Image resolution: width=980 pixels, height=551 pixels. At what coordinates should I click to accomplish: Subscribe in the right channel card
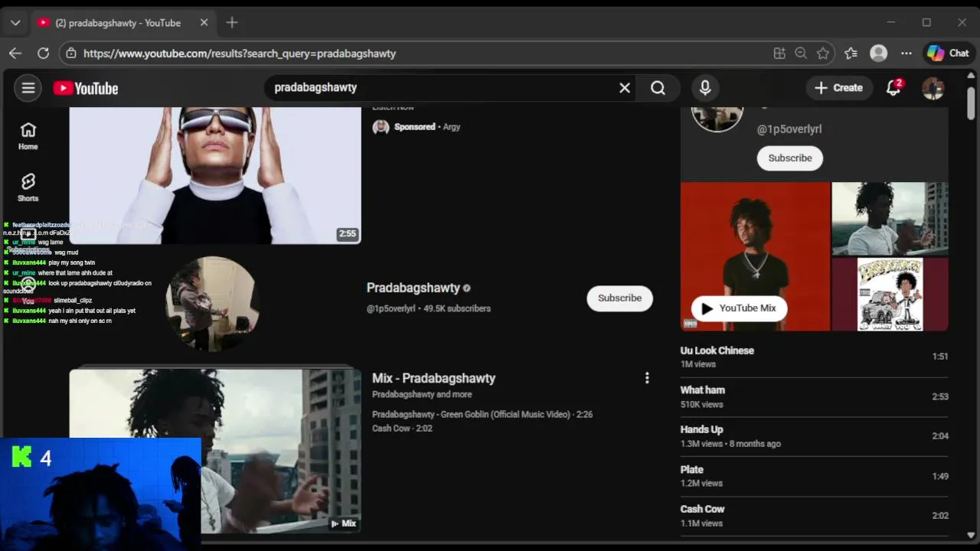[x=789, y=158]
